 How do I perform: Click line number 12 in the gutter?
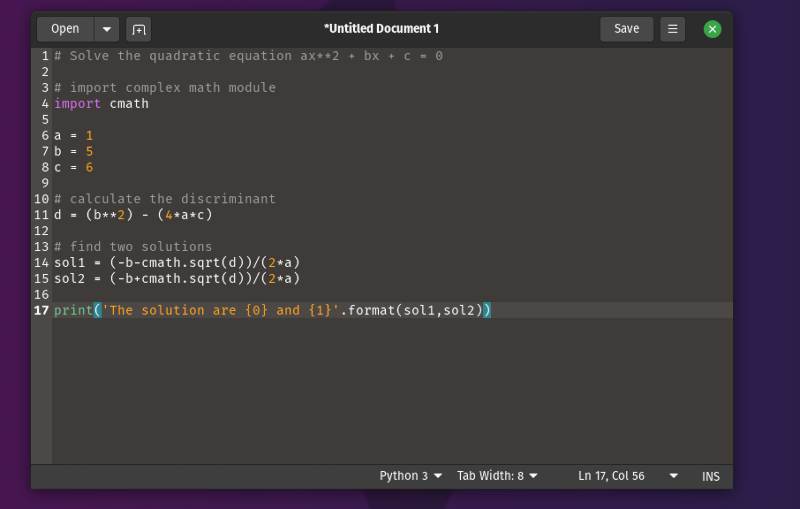tap(41, 231)
